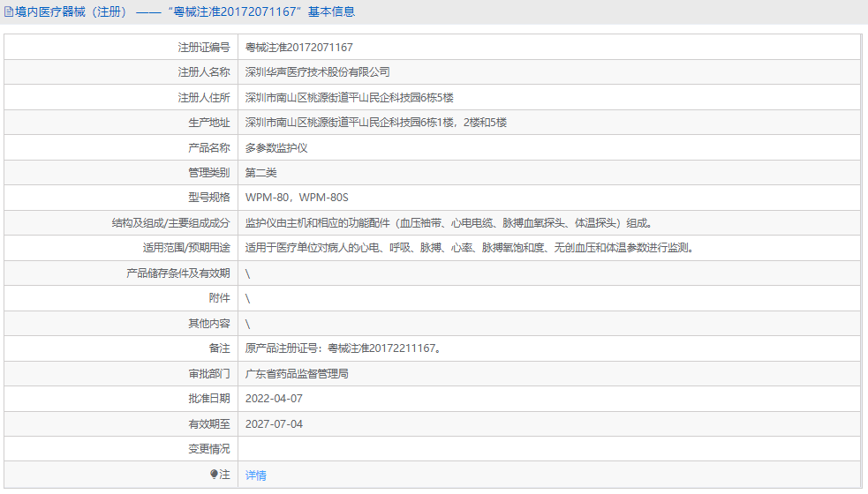Click the document icon beside the page title
This screenshot has width=868, height=494.
(x=9, y=11)
